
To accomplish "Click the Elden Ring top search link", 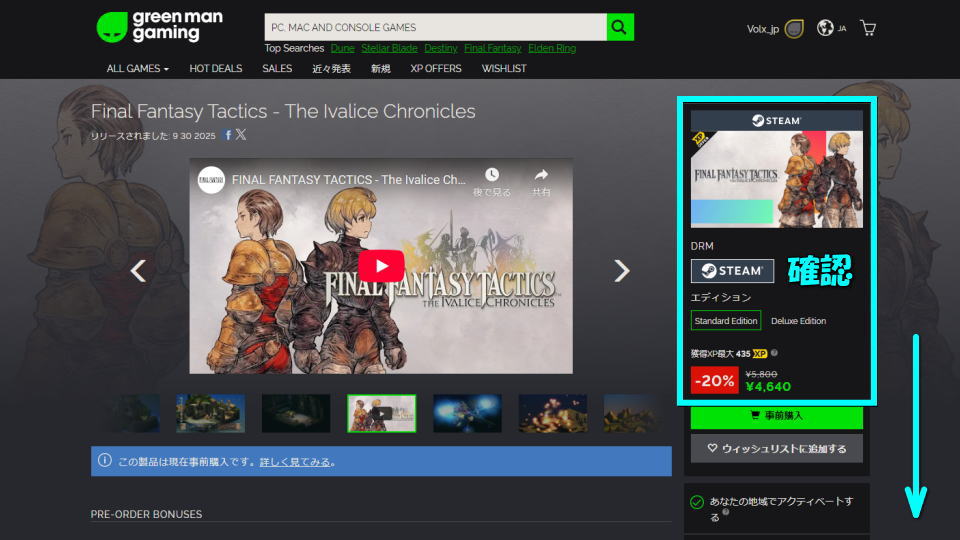I will tap(552, 48).
